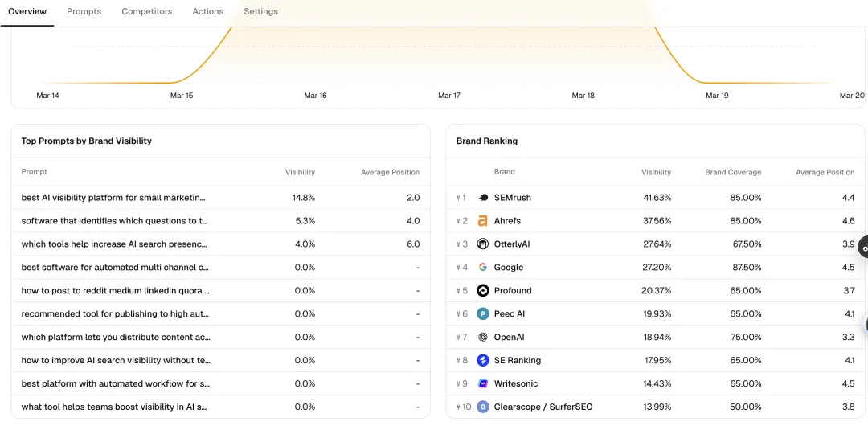Open the 'best AI visibility platform' prompt
Viewport: 868px width, 430px height.
pyautogui.click(x=113, y=198)
